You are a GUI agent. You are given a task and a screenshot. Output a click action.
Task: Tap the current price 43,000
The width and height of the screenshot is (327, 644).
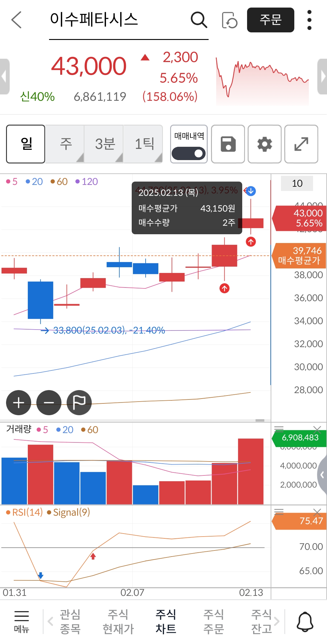pos(88,66)
